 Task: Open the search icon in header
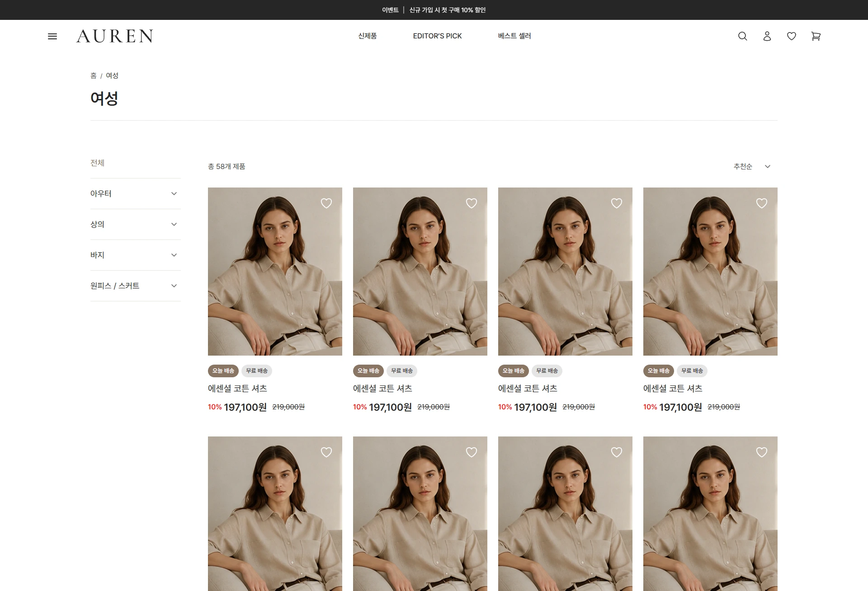click(x=743, y=36)
